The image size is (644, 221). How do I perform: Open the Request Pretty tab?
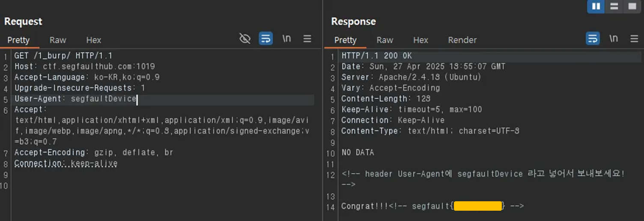[x=18, y=40]
